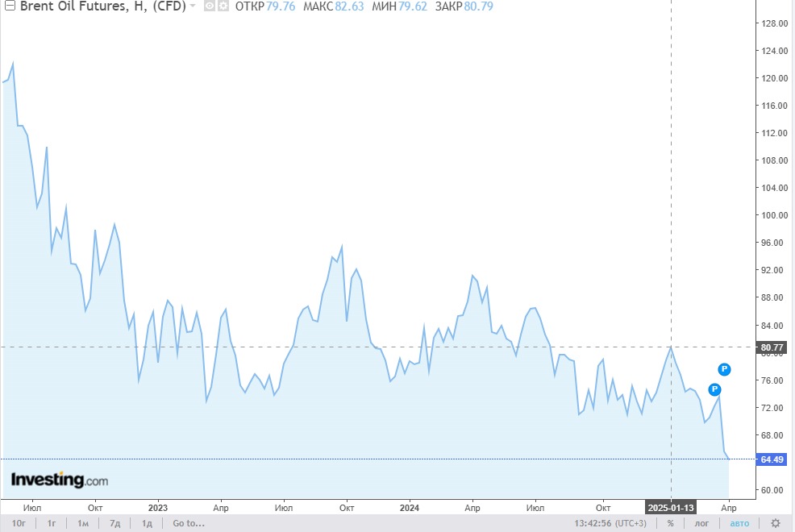
Task: Toggle percentage scale (%)
Action: 670,523
